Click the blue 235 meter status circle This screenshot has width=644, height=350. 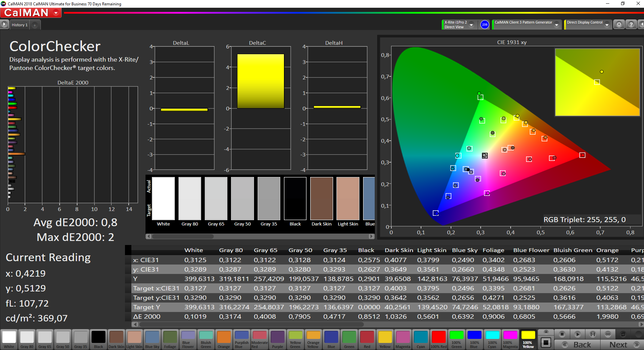[485, 25]
